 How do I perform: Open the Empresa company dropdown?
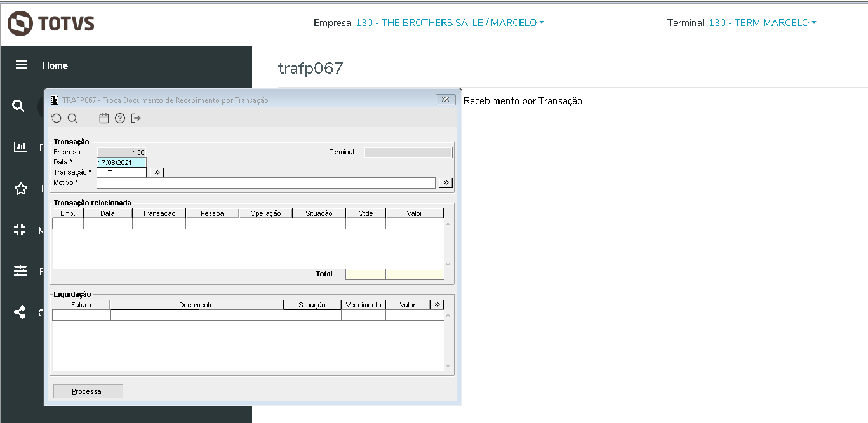click(450, 22)
